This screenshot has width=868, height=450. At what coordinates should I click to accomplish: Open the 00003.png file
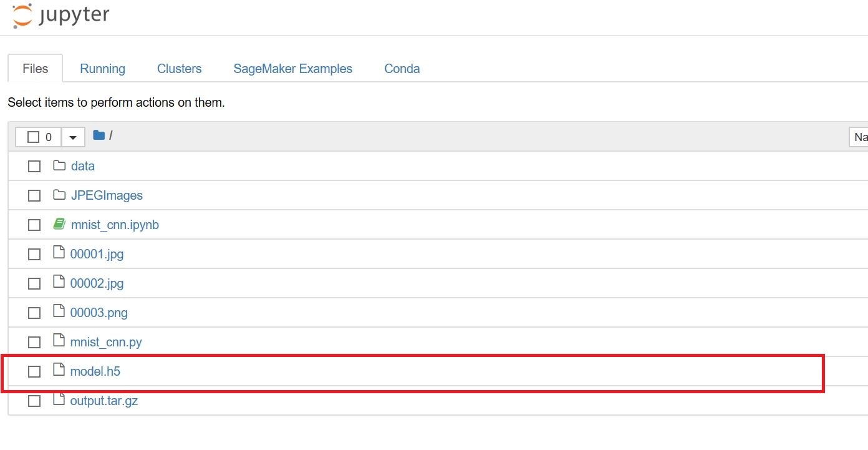click(99, 313)
